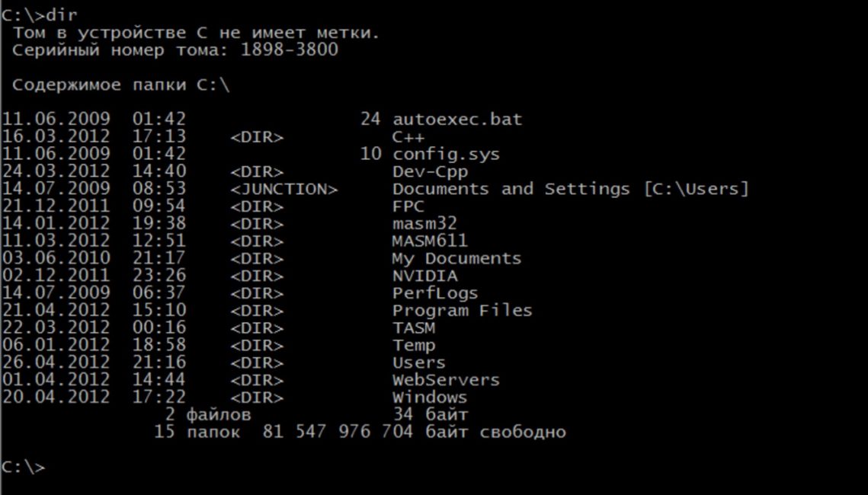Viewport: 868px width, 495px height.
Task: Click the WebServers directory name
Action: [x=446, y=380]
